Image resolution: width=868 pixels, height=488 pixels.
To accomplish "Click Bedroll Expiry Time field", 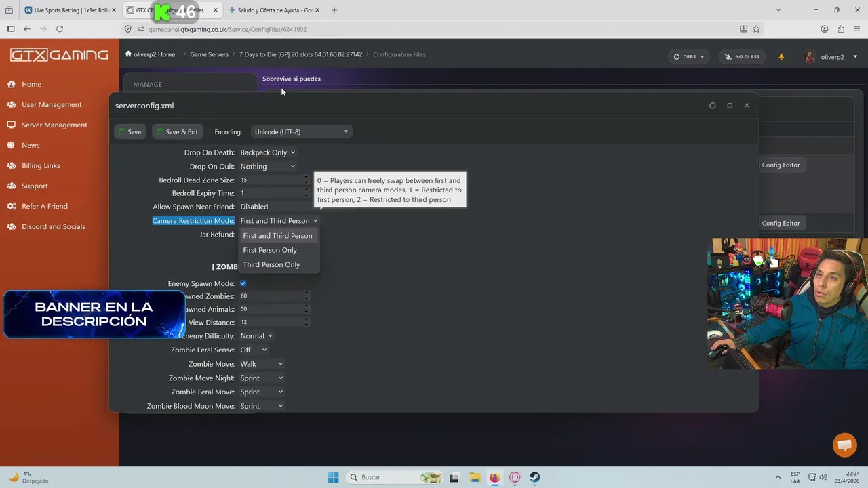I will point(271,193).
